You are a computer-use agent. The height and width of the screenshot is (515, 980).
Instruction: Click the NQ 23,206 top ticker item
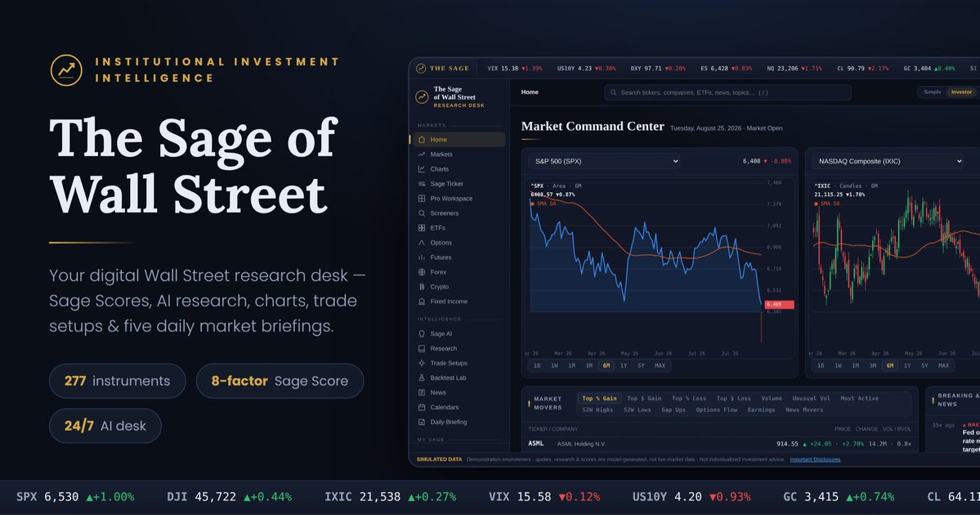click(x=794, y=68)
